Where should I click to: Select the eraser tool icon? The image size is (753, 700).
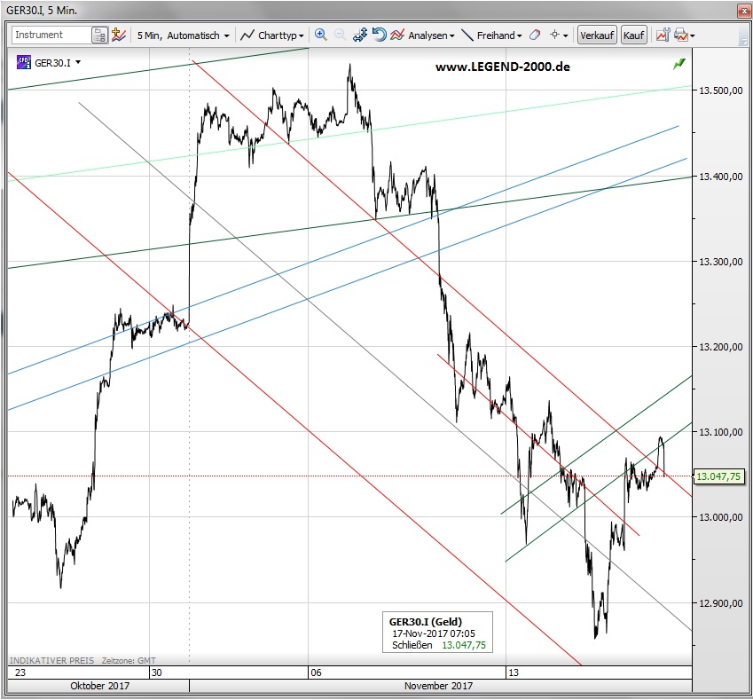534,35
